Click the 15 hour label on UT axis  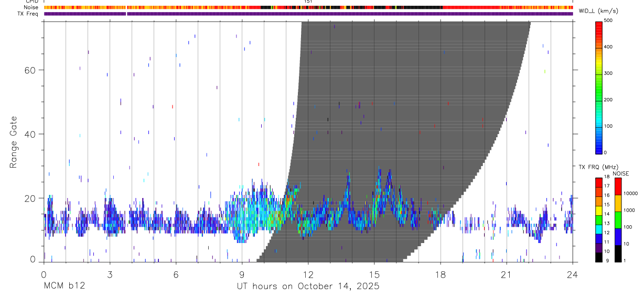[374, 274]
